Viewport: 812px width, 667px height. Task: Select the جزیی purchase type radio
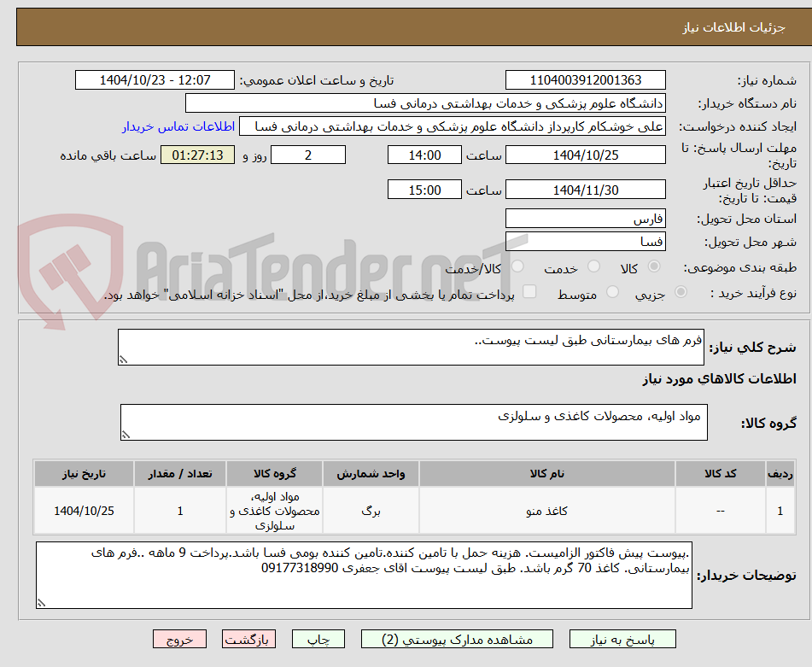coord(681,290)
